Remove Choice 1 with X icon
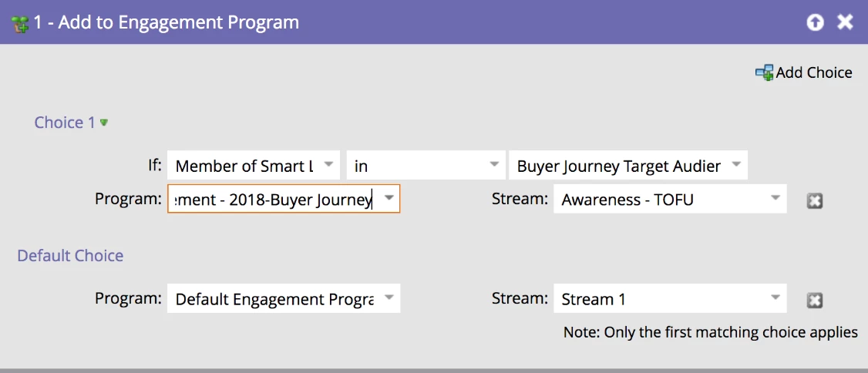 click(815, 200)
